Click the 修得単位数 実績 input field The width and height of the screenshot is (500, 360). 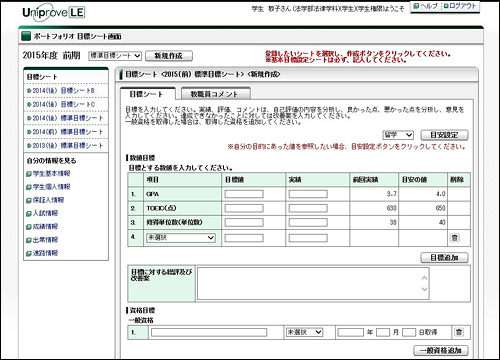(x=308, y=222)
